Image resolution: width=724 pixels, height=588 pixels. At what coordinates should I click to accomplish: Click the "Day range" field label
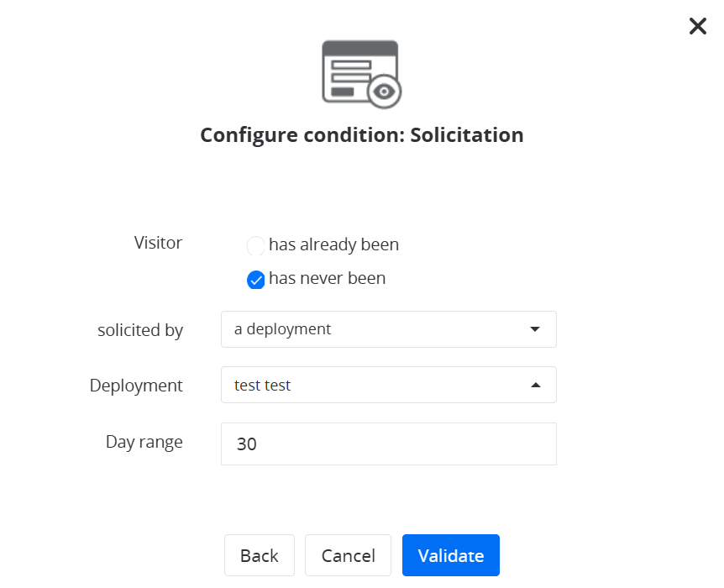(x=144, y=441)
